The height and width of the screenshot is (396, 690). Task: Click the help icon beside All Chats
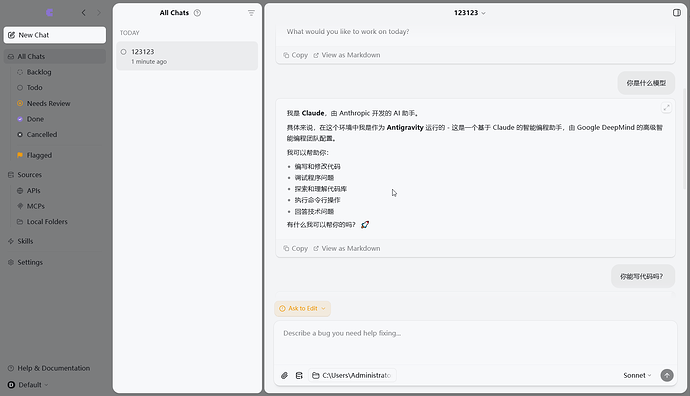pyautogui.click(x=198, y=13)
